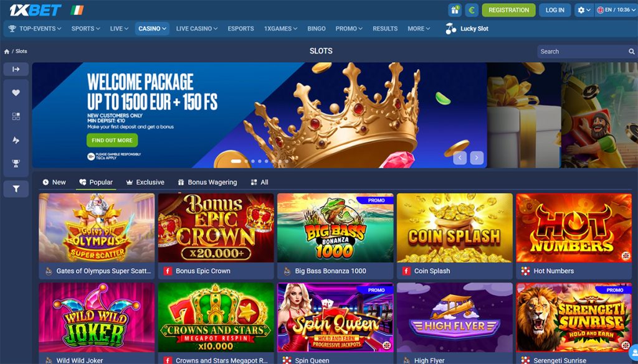
Task: Click the Find Out More button
Action: (x=112, y=140)
